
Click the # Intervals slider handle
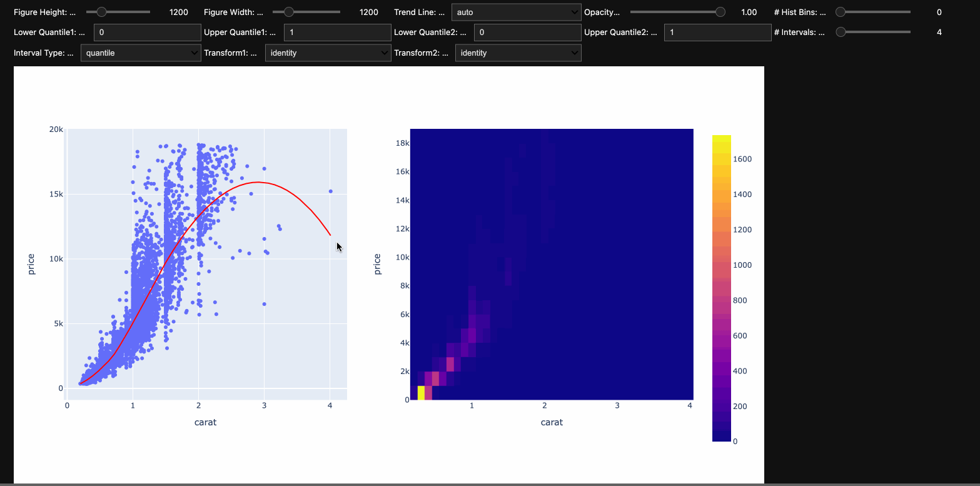[841, 32]
